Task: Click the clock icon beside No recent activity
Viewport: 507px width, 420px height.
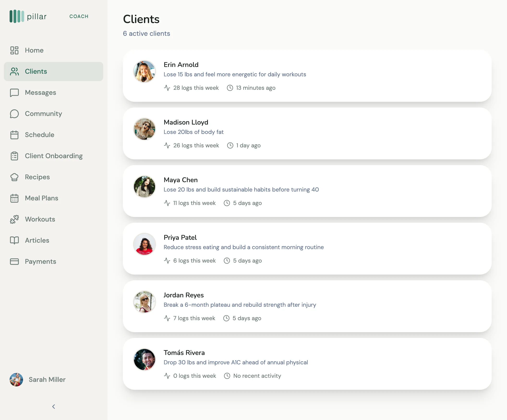Action: coord(227,376)
